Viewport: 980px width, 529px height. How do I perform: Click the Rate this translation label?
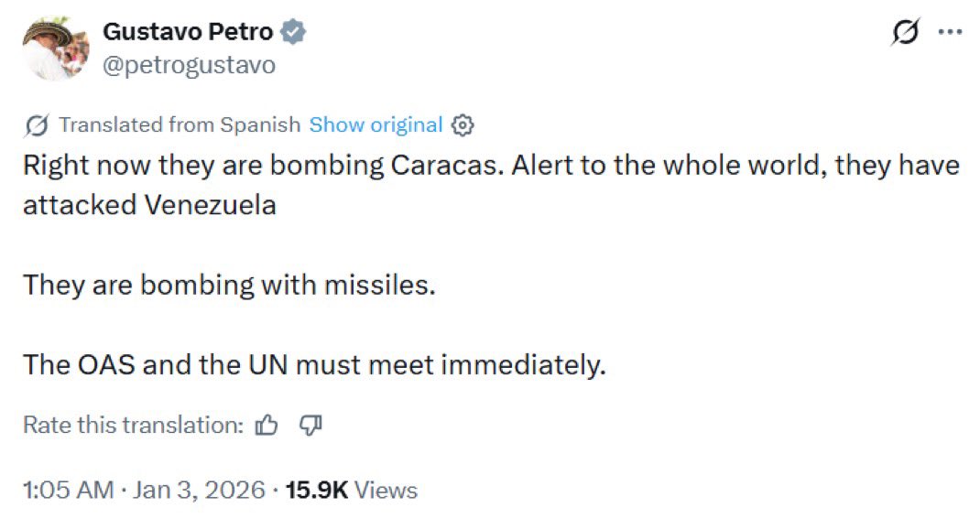[133, 425]
